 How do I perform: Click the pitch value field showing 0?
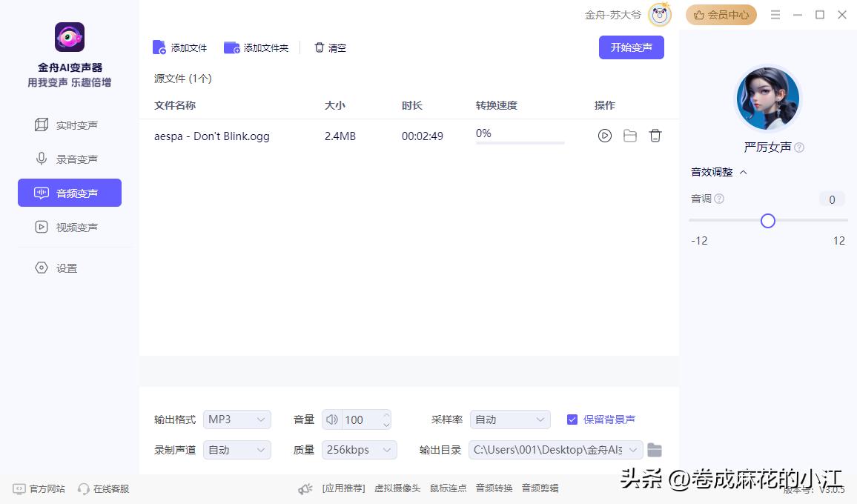(832, 199)
